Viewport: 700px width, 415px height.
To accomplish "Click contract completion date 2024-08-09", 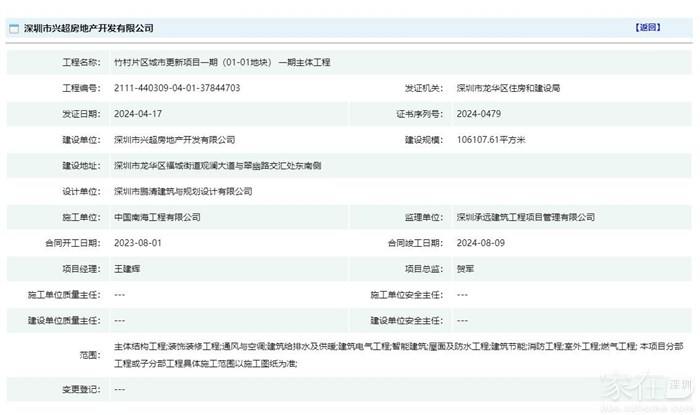I will (x=479, y=243).
